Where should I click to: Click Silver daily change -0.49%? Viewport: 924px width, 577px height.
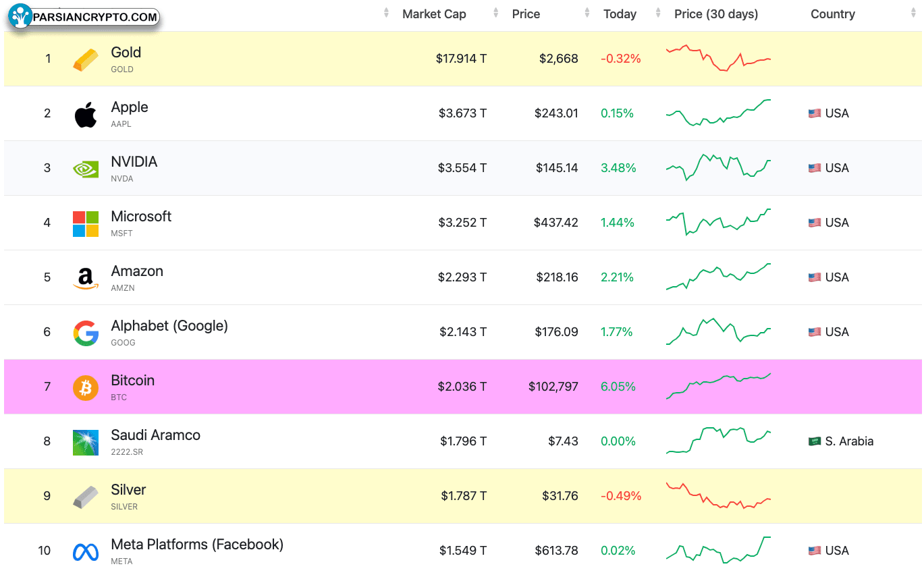621,496
